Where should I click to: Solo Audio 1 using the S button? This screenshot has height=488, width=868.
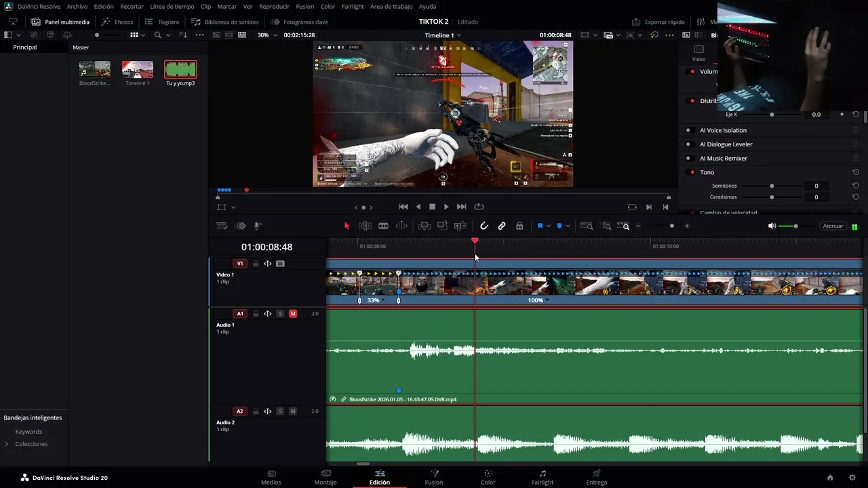pos(280,314)
